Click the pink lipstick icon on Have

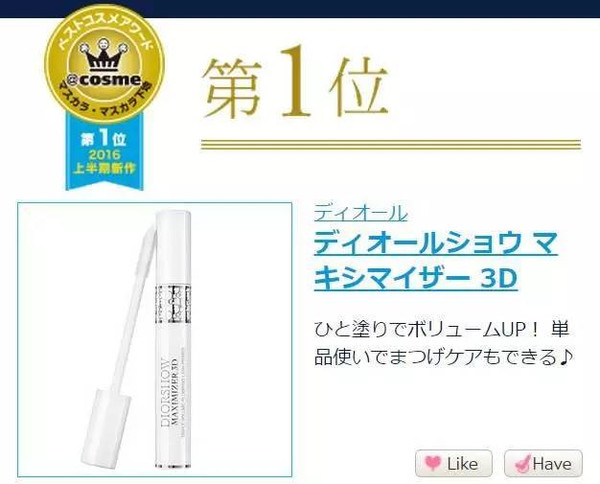click(x=522, y=463)
